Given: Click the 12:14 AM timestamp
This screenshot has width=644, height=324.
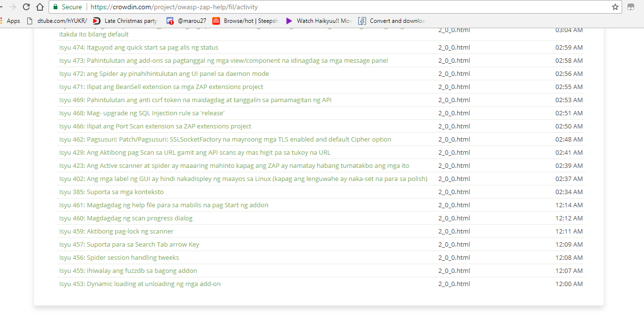Looking at the screenshot, I should [569, 205].
